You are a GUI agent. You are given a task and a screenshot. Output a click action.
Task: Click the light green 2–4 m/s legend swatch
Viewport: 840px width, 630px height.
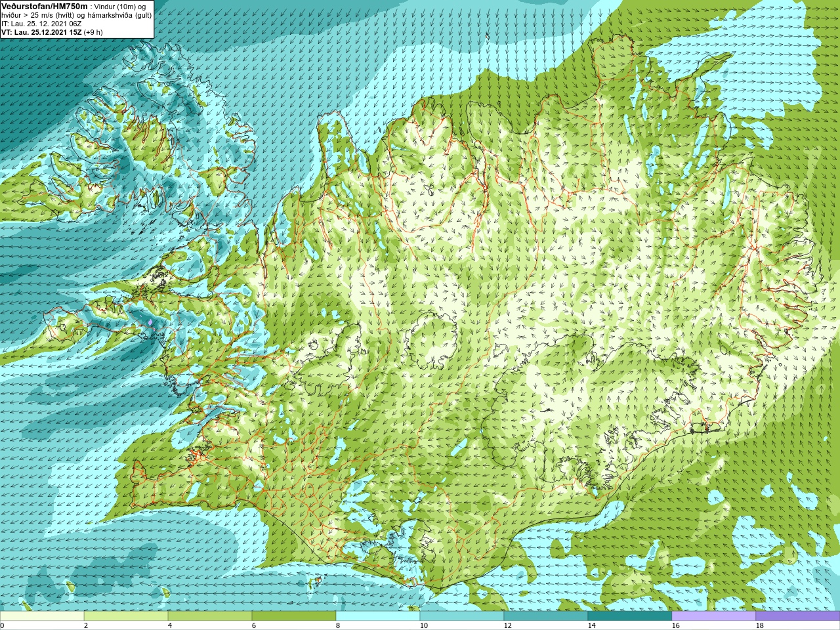(x=126, y=616)
